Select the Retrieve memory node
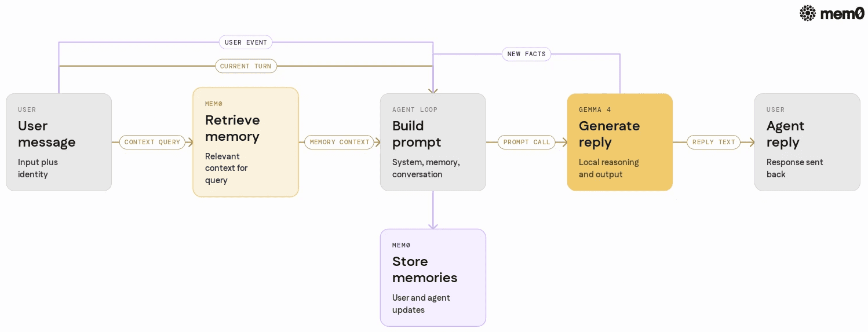The width and height of the screenshot is (868, 332). tap(246, 142)
